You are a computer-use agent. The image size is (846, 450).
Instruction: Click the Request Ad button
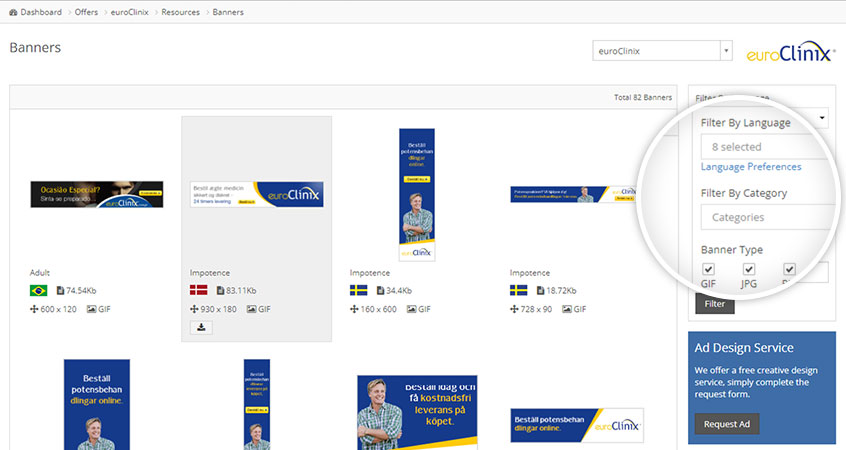coord(726,424)
